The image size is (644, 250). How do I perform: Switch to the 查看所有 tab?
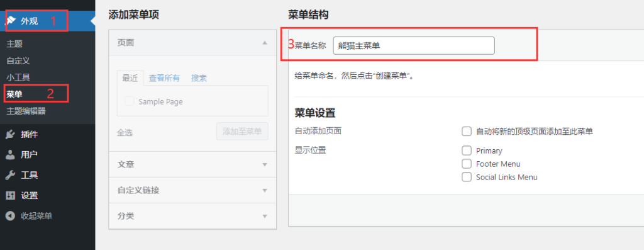click(x=164, y=78)
